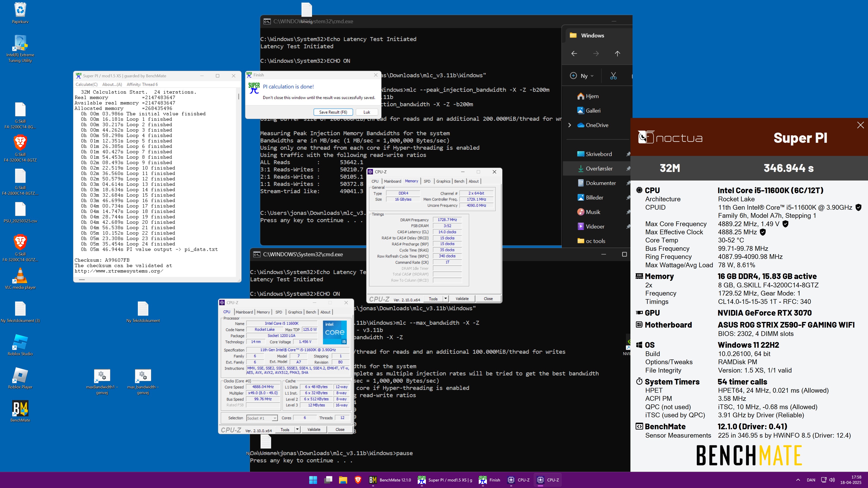Select the Ny Tekstdokument (3) file icon
The width and height of the screenshot is (868, 488).
coord(20,312)
